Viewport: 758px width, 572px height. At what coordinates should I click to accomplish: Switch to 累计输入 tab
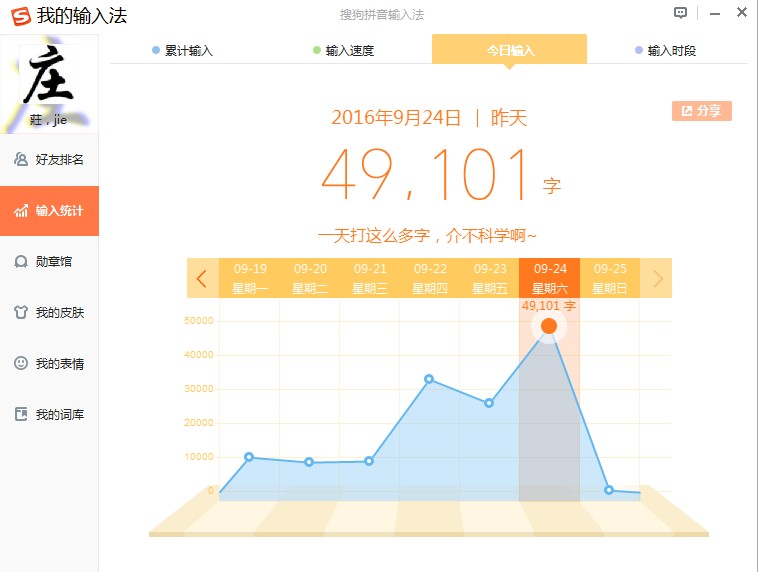pyautogui.click(x=182, y=50)
